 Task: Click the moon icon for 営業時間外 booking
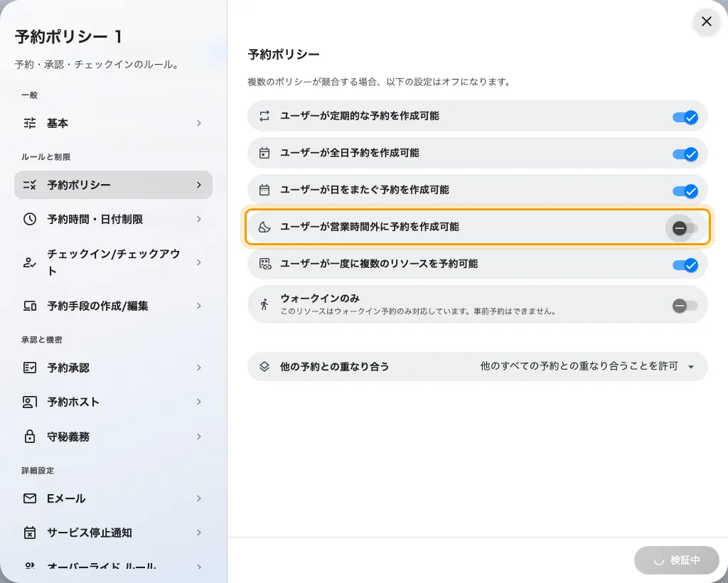(264, 227)
